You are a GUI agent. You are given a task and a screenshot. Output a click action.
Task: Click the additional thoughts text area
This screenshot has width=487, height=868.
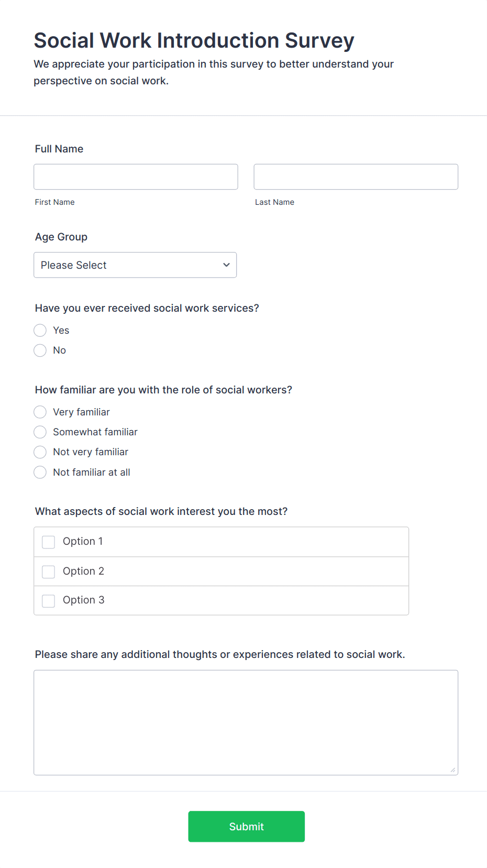pyautogui.click(x=246, y=722)
